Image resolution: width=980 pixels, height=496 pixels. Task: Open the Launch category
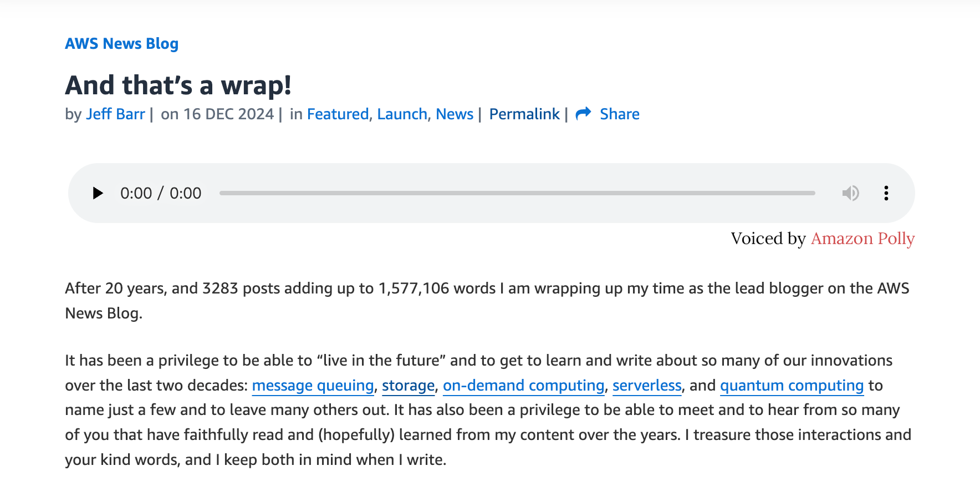[x=402, y=114]
